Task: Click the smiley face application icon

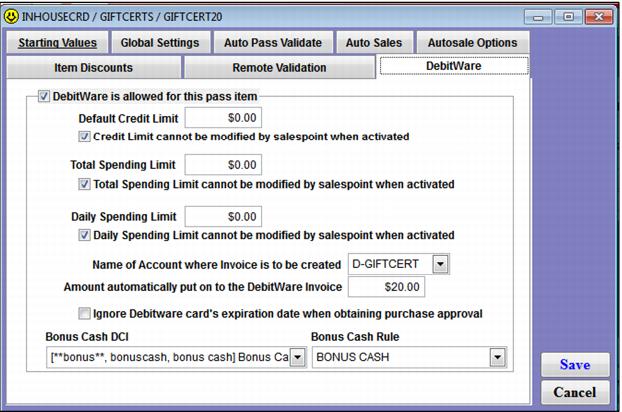Action: (11, 17)
